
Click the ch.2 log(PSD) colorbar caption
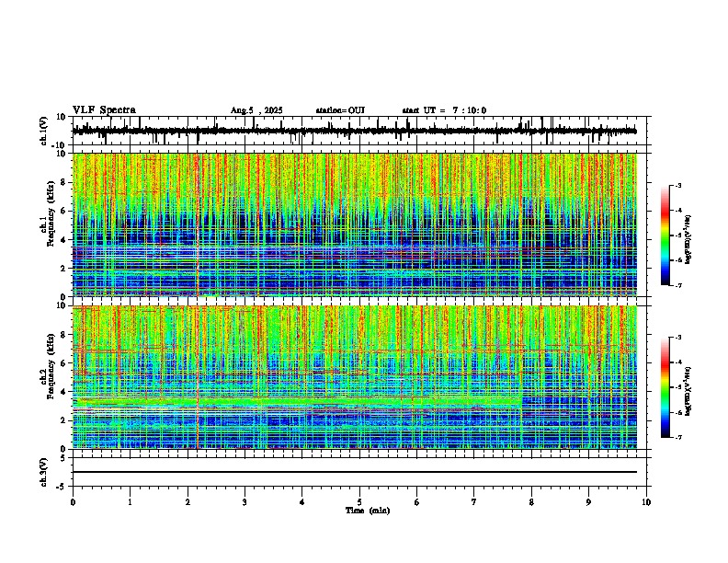[x=688, y=391]
